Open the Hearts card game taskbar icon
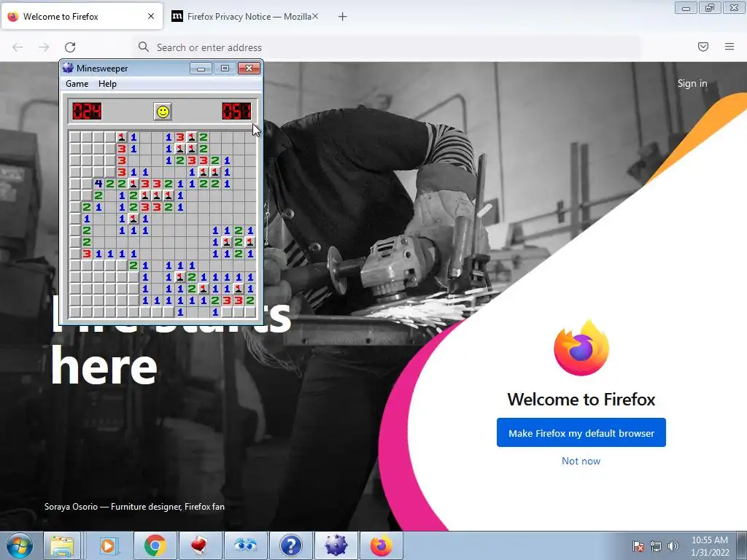The width and height of the screenshot is (747, 560). tap(200, 545)
